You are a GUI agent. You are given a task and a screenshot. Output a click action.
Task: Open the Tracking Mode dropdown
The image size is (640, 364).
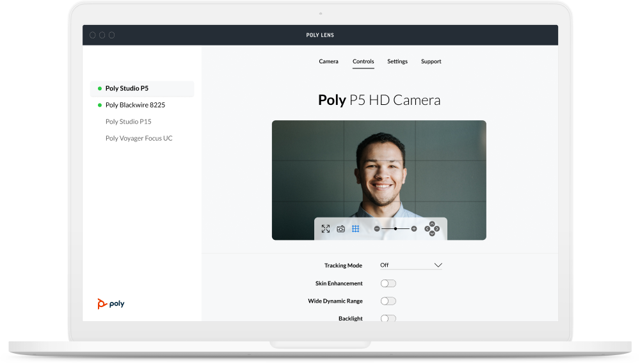pyautogui.click(x=411, y=265)
